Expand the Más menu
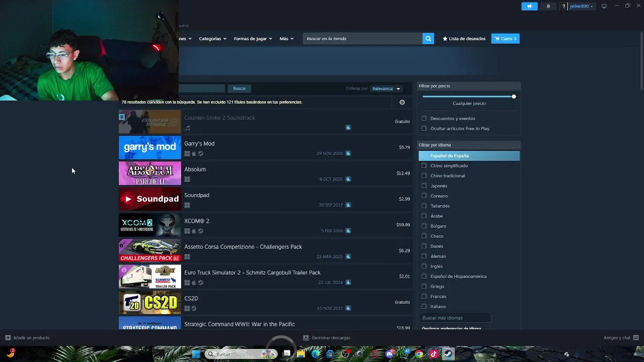The image size is (644, 362). click(x=286, y=39)
